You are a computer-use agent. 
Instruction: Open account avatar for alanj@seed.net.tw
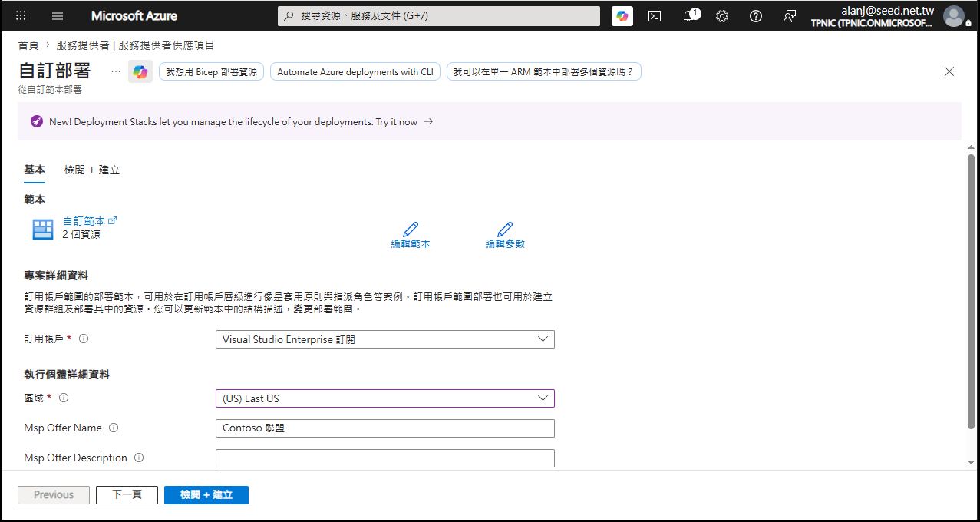tap(954, 15)
